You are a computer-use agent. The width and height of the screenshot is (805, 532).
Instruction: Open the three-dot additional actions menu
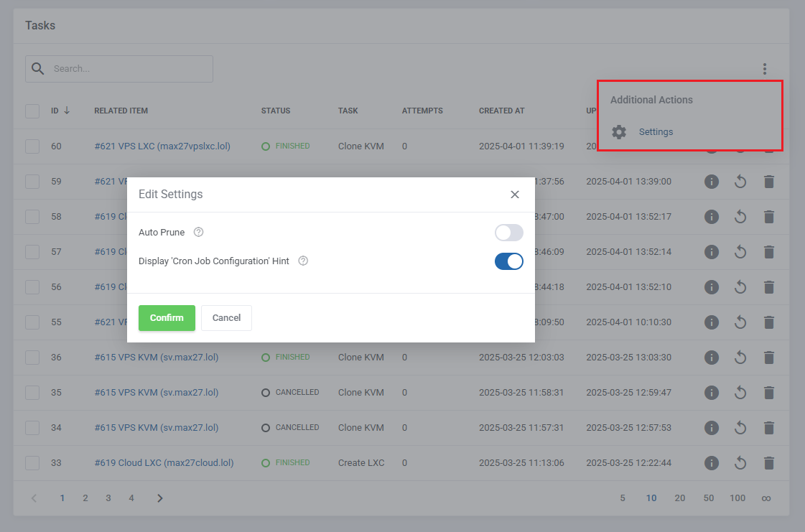point(765,69)
